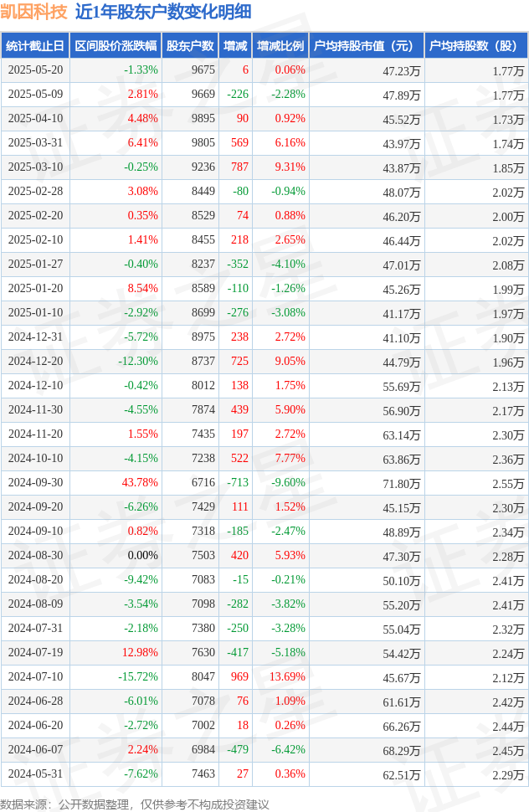Viewport: 529px width, 812px height.
Task: Click the 2.55万 average shares cell
Action: [x=508, y=484]
